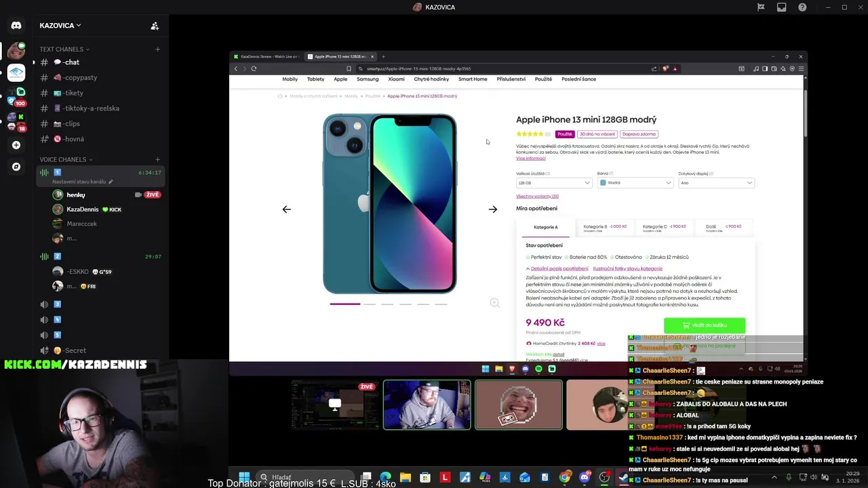Open Microsoft Edge from taskbar

click(386, 477)
